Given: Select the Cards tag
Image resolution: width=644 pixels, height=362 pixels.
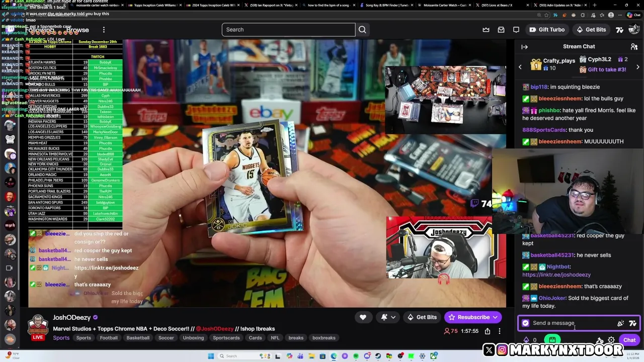Looking at the screenshot, I should tap(256, 338).
